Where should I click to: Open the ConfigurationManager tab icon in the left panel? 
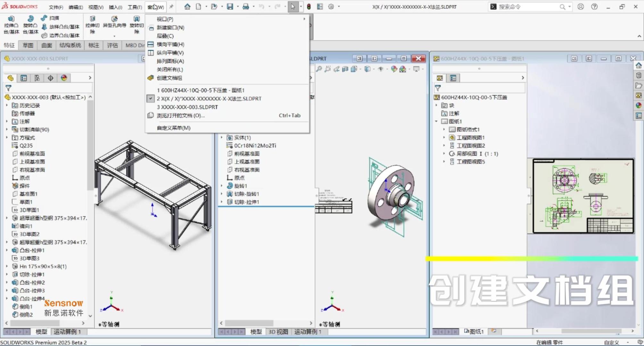coord(37,78)
